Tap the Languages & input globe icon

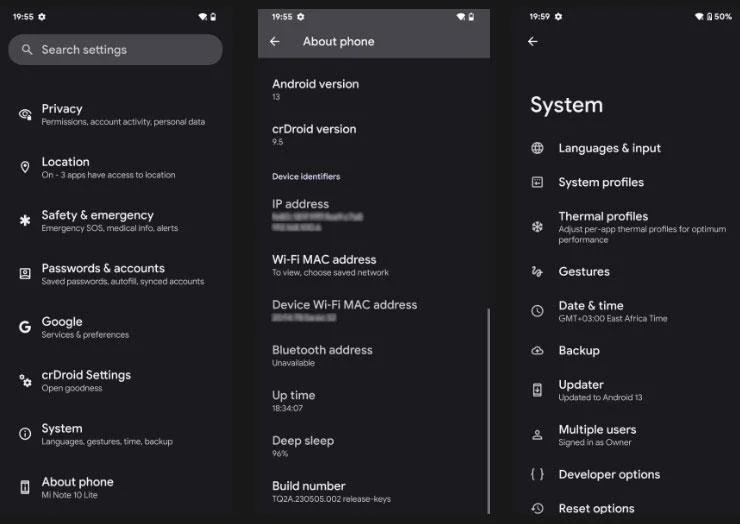point(537,148)
